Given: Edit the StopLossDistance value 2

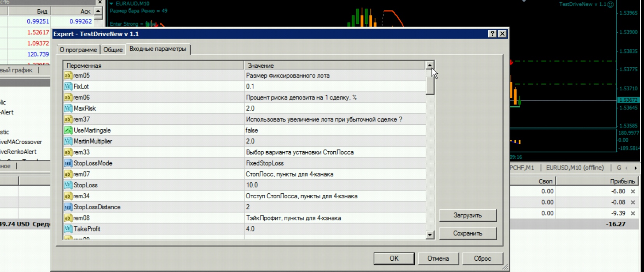Looking at the screenshot, I should [x=335, y=207].
